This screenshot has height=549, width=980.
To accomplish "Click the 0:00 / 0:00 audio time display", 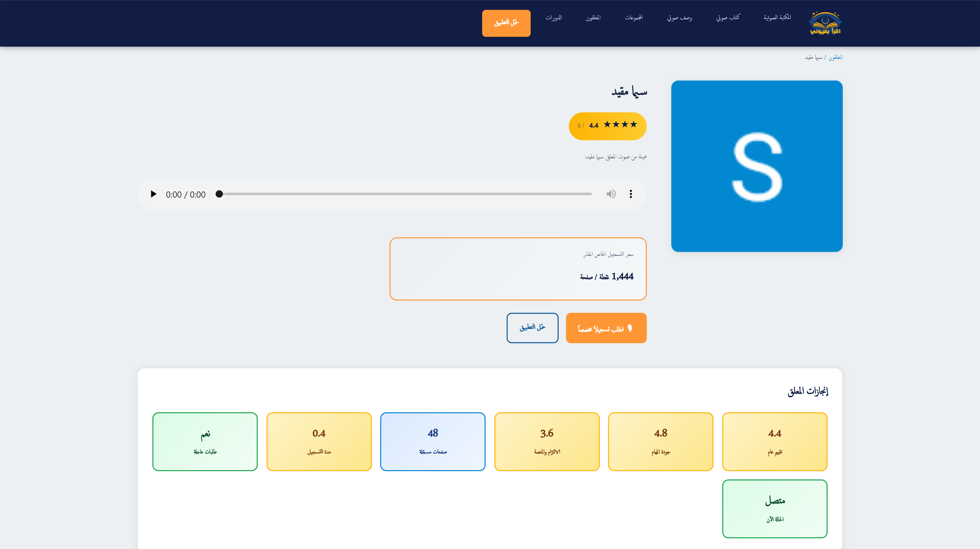I will [186, 195].
